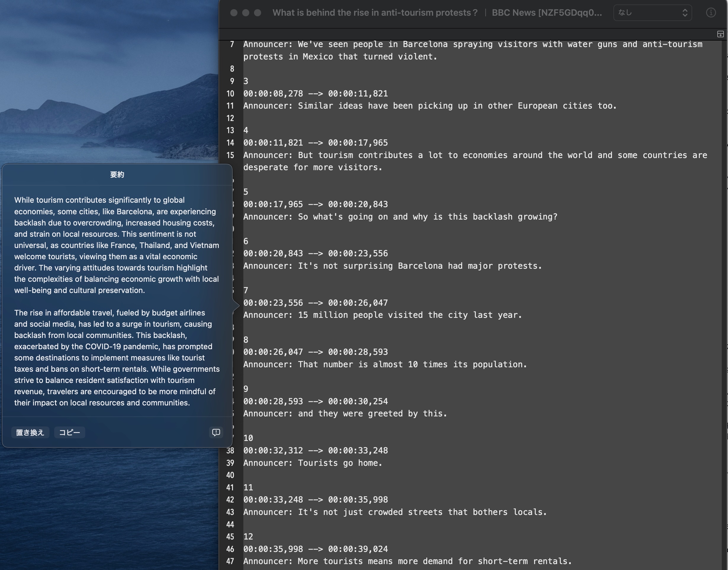The height and width of the screenshot is (570, 728).
Task: Minimize window using the middle traffic light
Action: click(246, 13)
